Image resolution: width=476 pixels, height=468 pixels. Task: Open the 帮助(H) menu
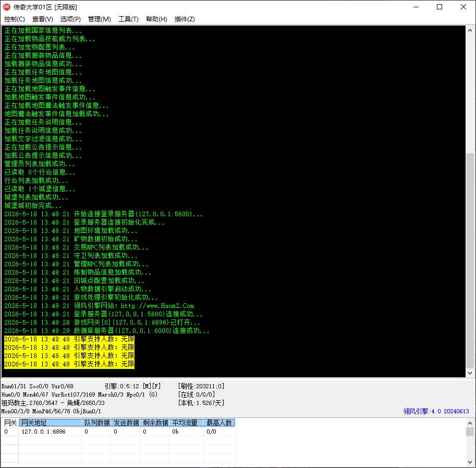[x=156, y=19]
